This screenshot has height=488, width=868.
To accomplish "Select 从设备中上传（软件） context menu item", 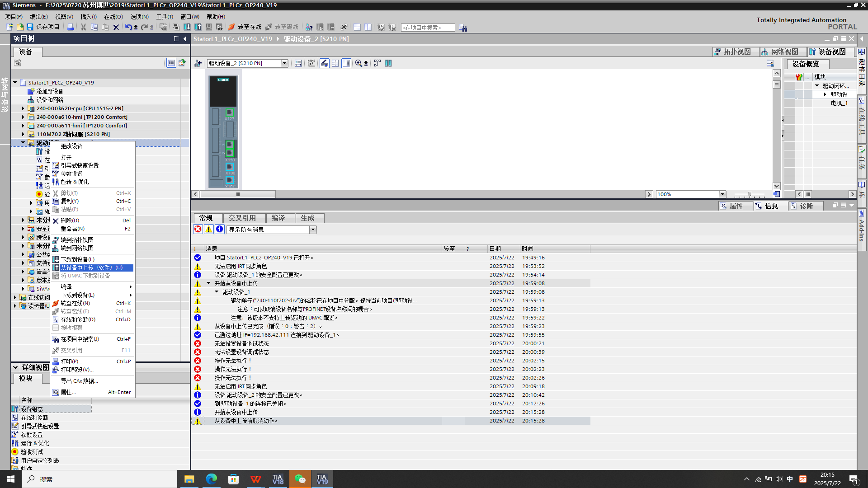I will [x=92, y=267].
